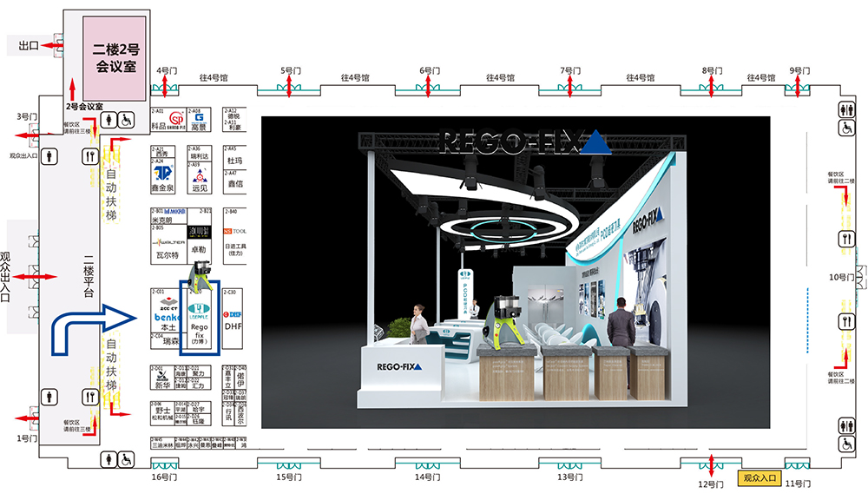Click the men's restroom icon near 1号门
Viewport: 868px width, 500px height.
49,397
